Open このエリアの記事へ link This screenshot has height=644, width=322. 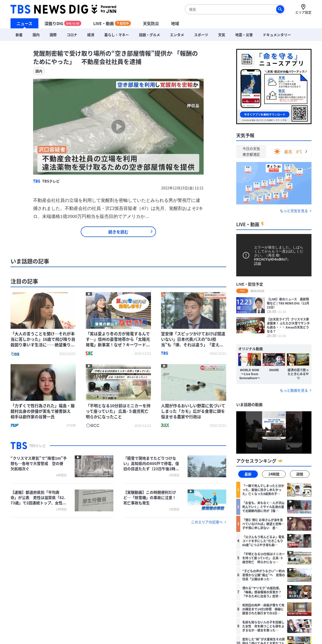tap(209, 522)
